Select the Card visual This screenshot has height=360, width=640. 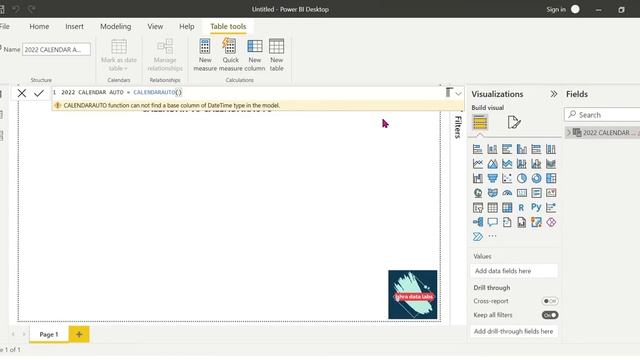tap(522, 193)
